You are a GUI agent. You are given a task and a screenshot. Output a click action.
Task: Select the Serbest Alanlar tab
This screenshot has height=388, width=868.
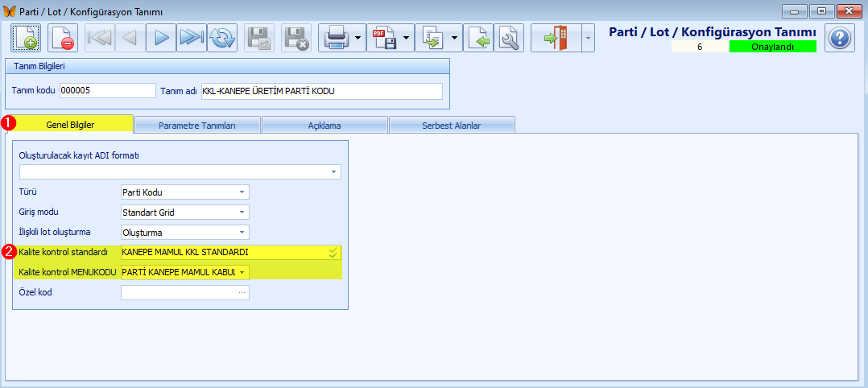click(x=452, y=125)
